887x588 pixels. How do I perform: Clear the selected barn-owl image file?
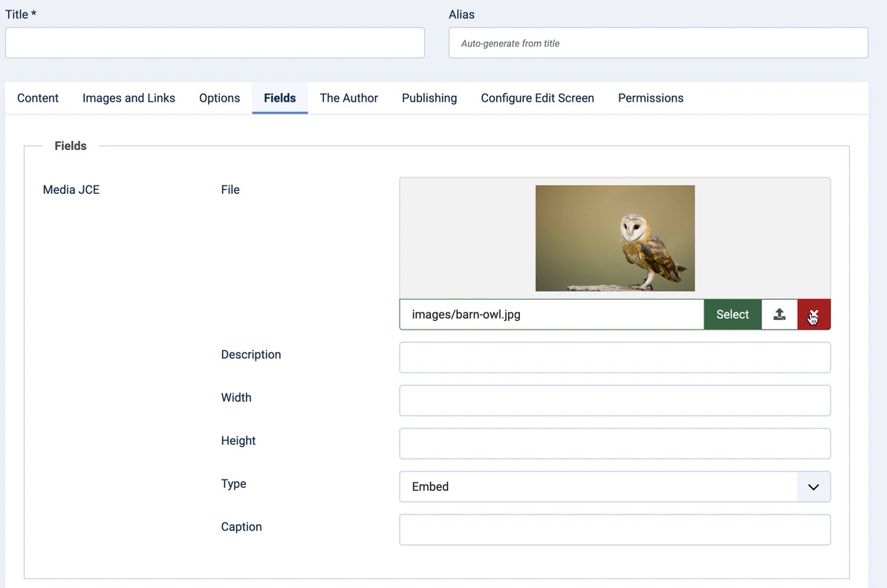814,314
